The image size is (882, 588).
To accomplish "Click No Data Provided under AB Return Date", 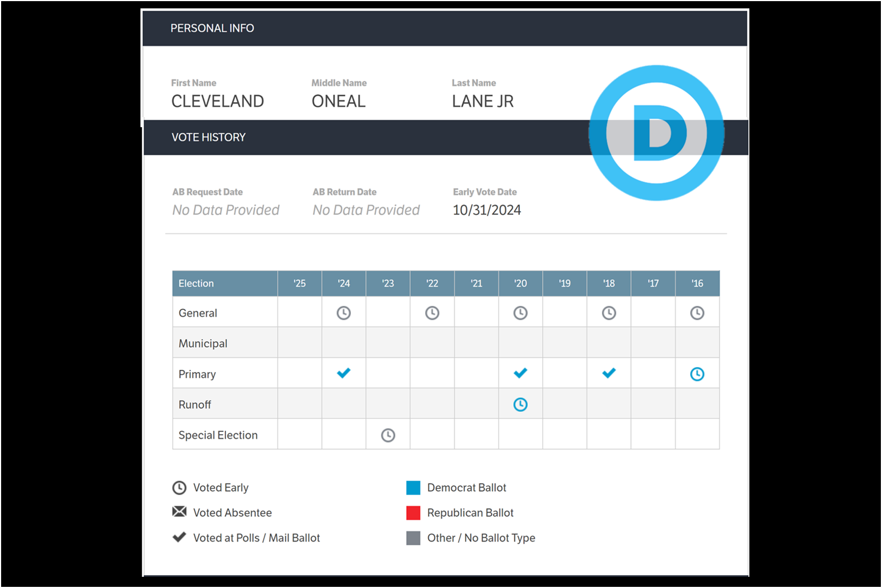I will click(x=367, y=210).
